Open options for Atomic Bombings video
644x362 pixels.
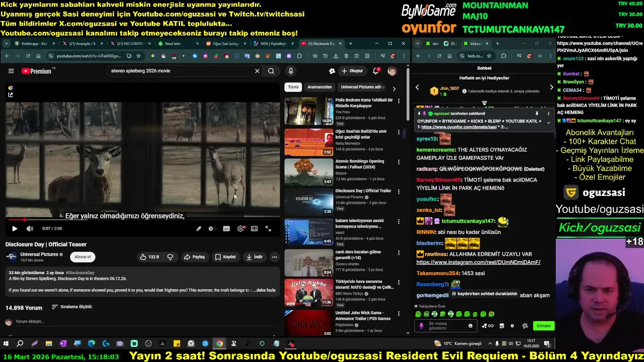[x=399, y=162]
